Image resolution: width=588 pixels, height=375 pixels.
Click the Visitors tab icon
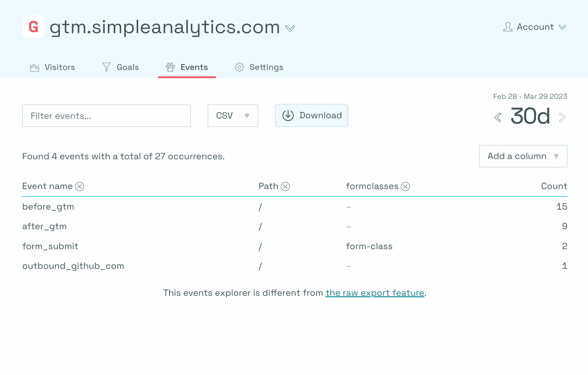(x=34, y=67)
